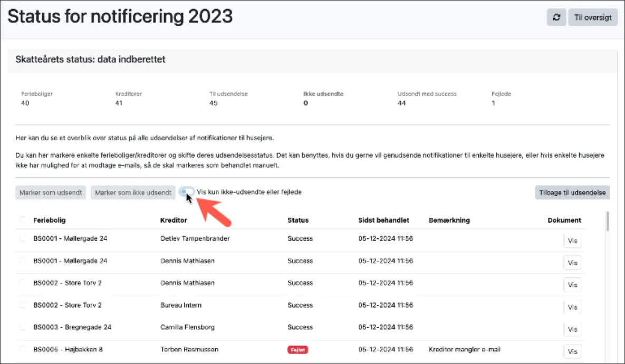Image resolution: width=625 pixels, height=364 pixels.
Task: Select checkbox for Detlev Tampenbrander row
Action: pos(23,238)
